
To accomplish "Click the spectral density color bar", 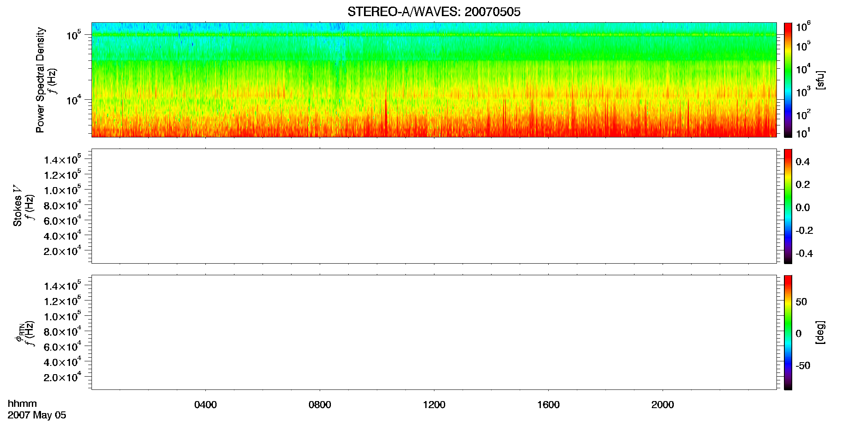I will coord(788,80).
